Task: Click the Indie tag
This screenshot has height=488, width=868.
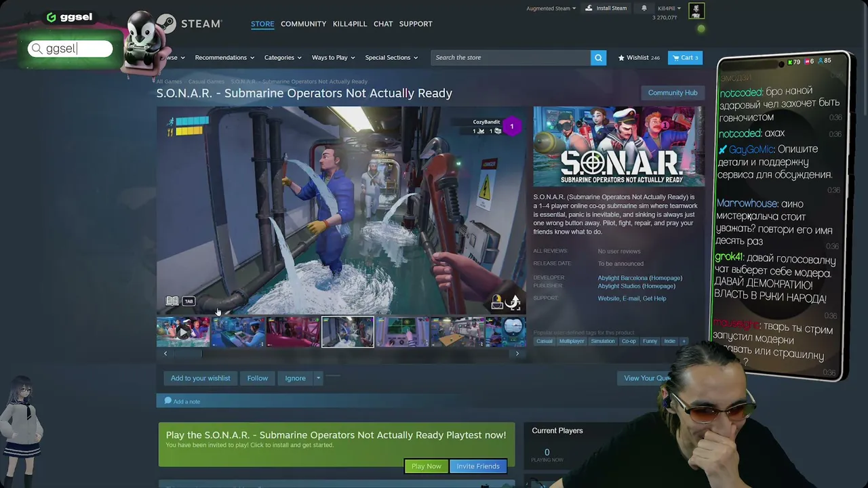Action: [x=669, y=341]
